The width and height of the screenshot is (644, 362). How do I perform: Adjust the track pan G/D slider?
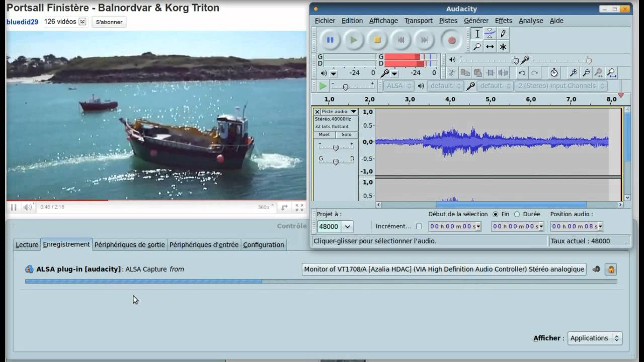pos(336,161)
